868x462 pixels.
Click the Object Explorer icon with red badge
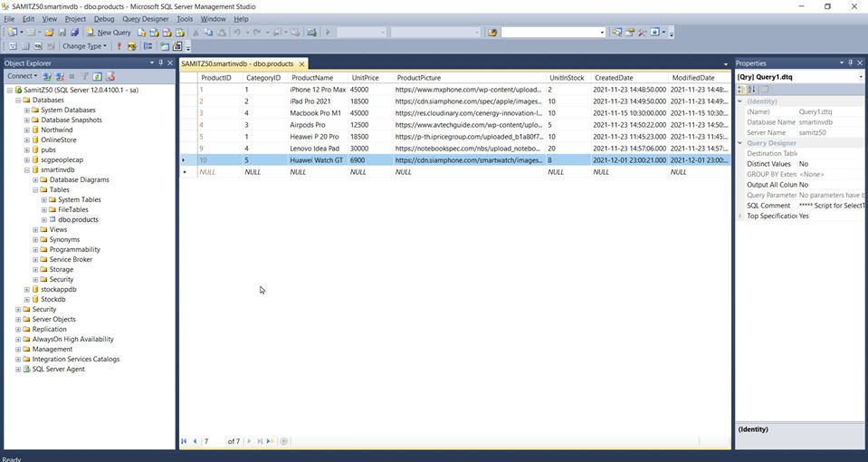pyautogui.click(x=110, y=76)
